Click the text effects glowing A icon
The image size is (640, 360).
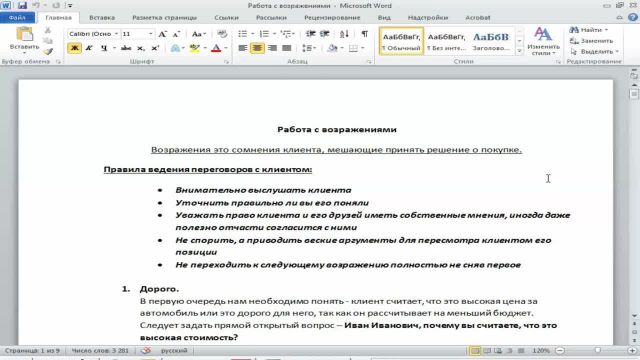point(175,48)
